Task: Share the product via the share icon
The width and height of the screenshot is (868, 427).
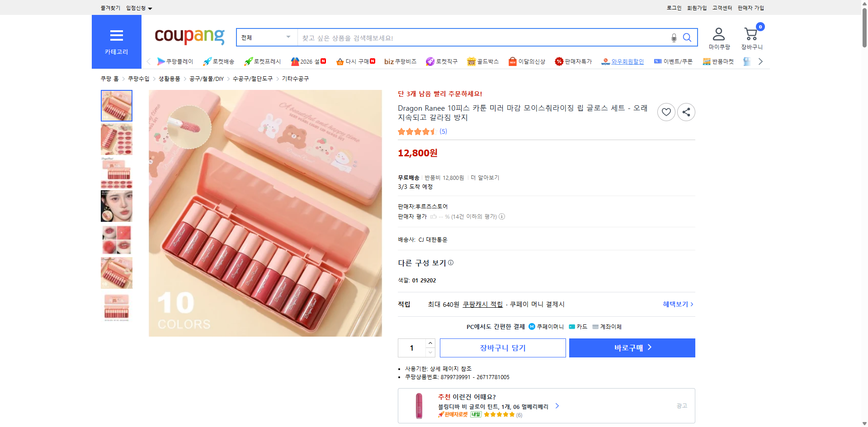Action: click(x=686, y=112)
